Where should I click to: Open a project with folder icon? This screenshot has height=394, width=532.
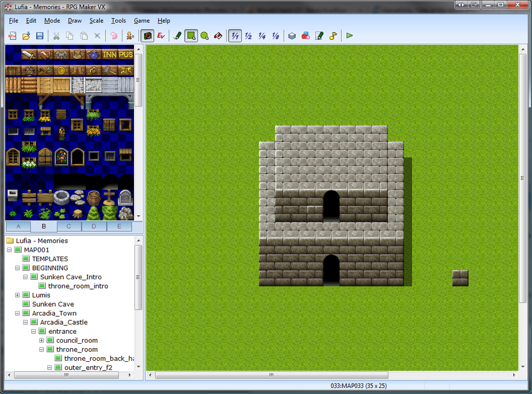coord(26,36)
